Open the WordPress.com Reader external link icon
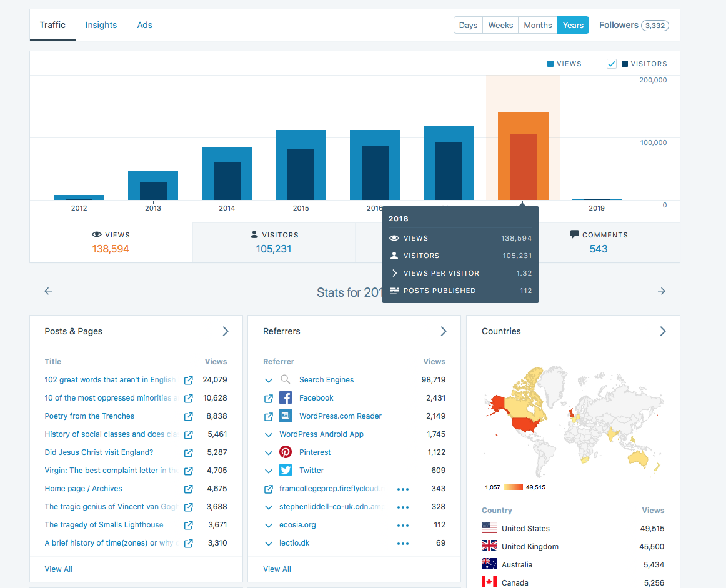 pyautogui.click(x=269, y=416)
